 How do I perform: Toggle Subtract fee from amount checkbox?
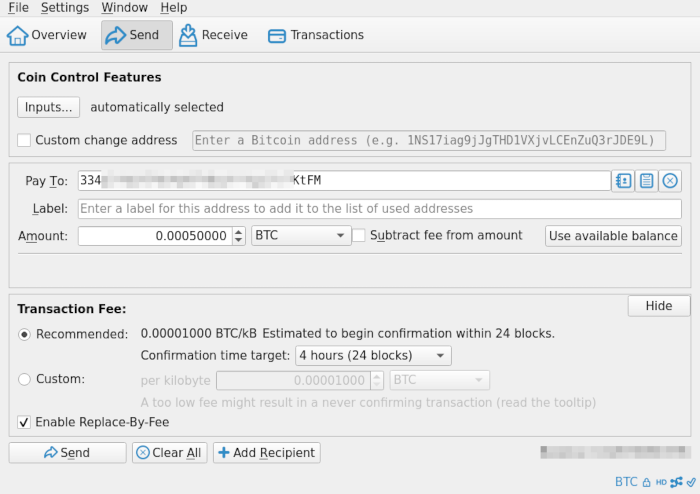pos(358,235)
